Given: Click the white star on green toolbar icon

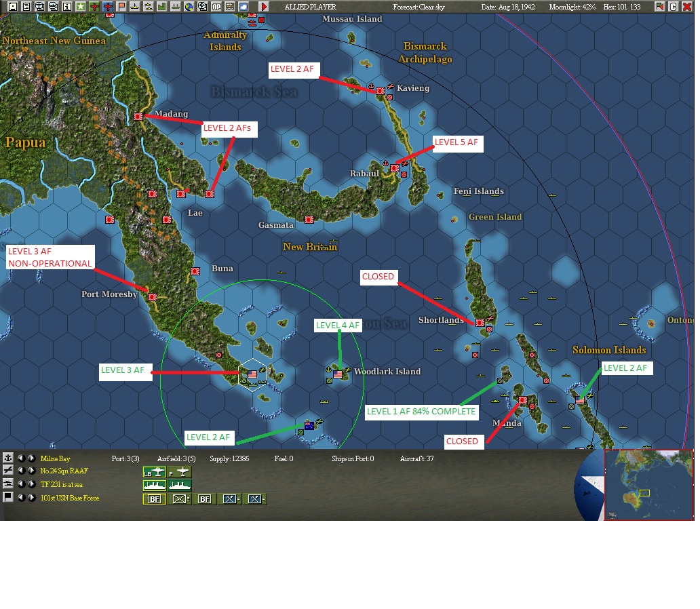Looking at the screenshot, I should tap(80, 6).
